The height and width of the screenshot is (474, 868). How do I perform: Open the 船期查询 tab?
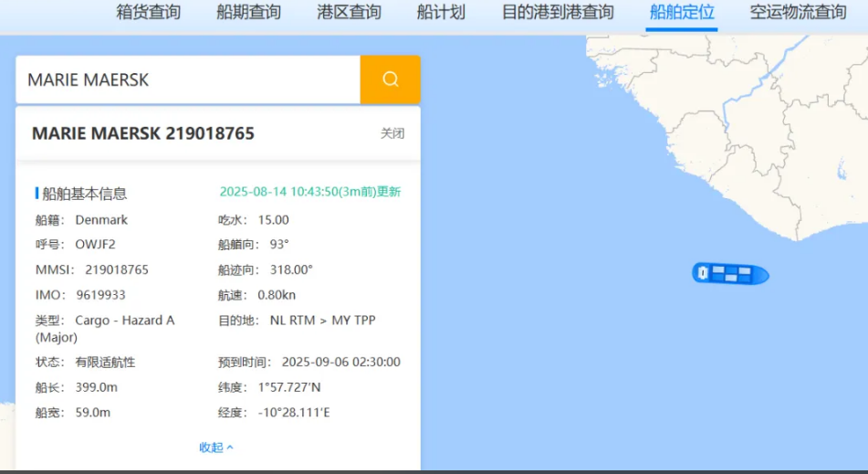pos(248,12)
